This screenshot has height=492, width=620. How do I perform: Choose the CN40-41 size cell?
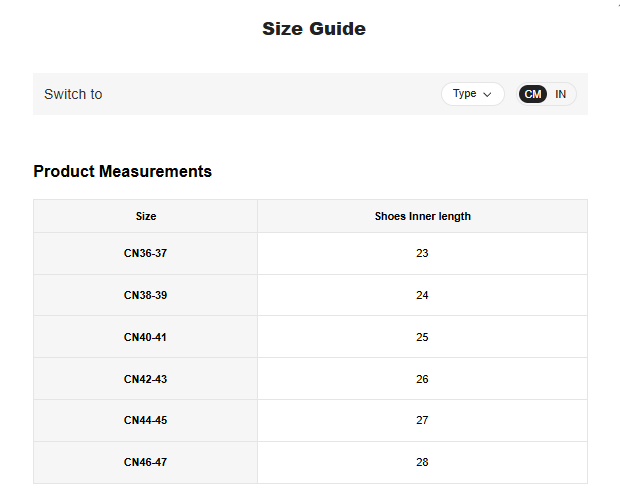coord(146,337)
